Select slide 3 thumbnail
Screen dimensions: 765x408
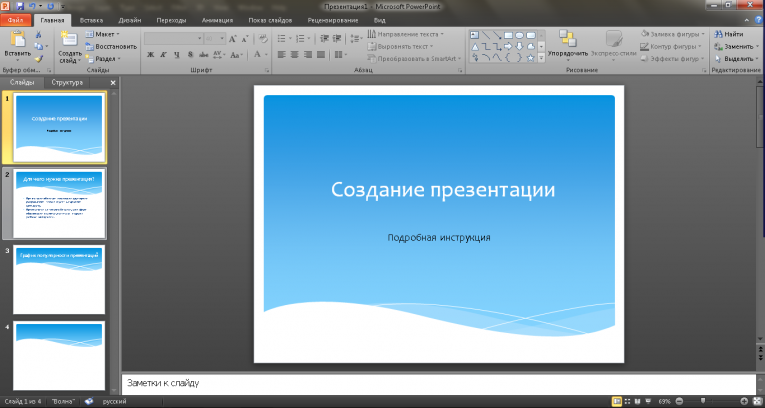59,280
